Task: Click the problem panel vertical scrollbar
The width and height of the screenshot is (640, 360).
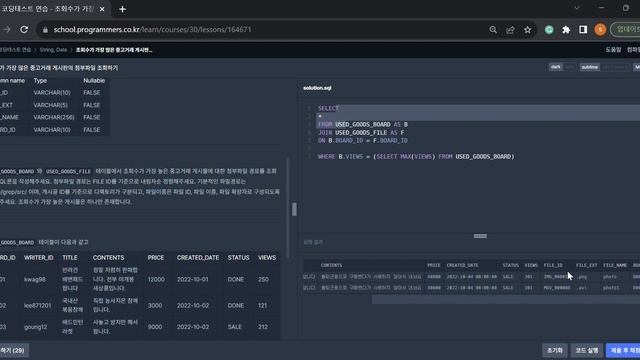Action: click(288, 207)
